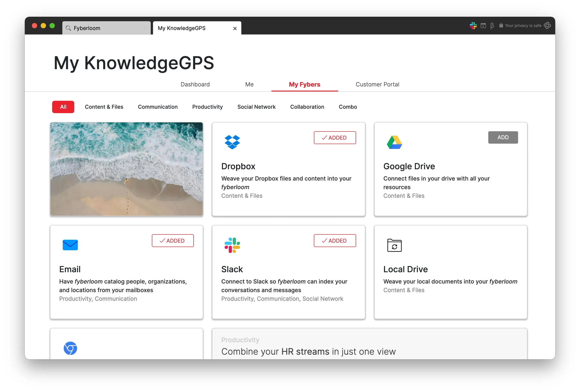Close the My KnowledgeGPS tab

tap(235, 29)
